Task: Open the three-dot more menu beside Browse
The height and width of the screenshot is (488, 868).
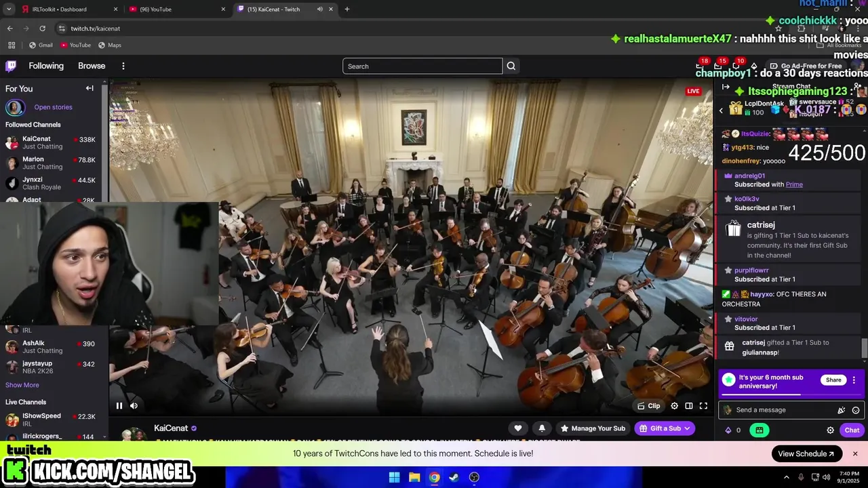Action: pyautogui.click(x=123, y=66)
